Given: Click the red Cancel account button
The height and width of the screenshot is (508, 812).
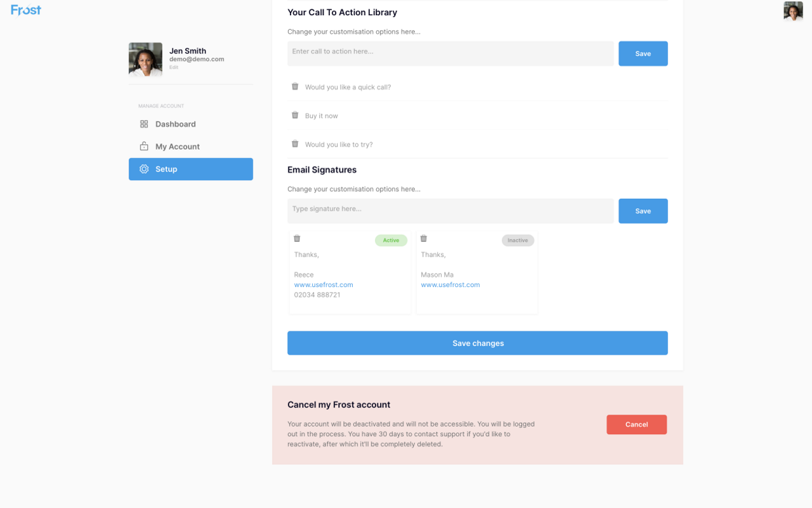Looking at the screenshot, I should tap(636, 425).
